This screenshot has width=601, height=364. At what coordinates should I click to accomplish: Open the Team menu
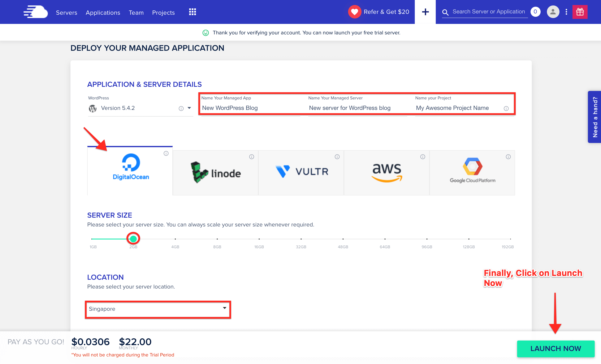pos(136,12)
